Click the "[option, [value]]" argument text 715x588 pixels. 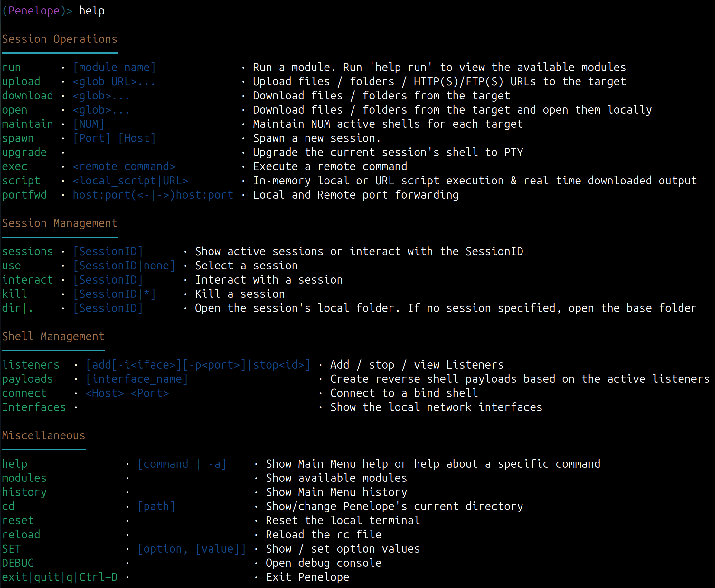pyautogui.click(x=192, y=549)
